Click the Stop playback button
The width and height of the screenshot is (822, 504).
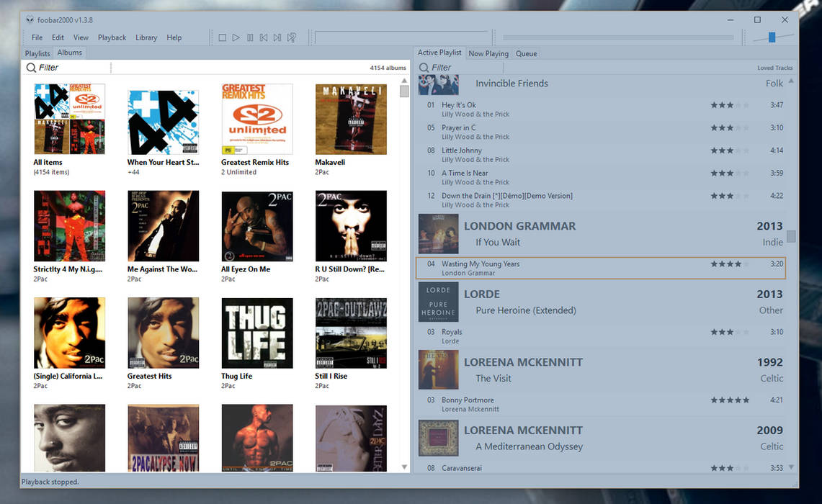point(223,37)
